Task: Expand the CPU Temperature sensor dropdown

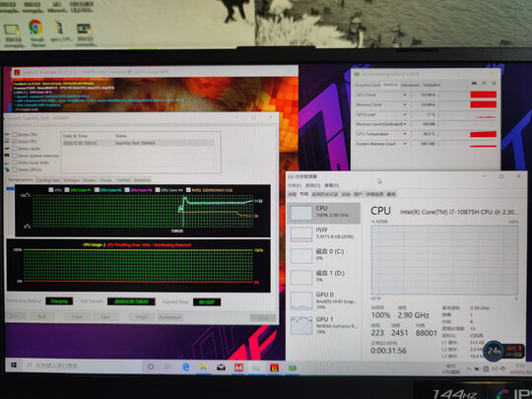Action: (405, 134)
